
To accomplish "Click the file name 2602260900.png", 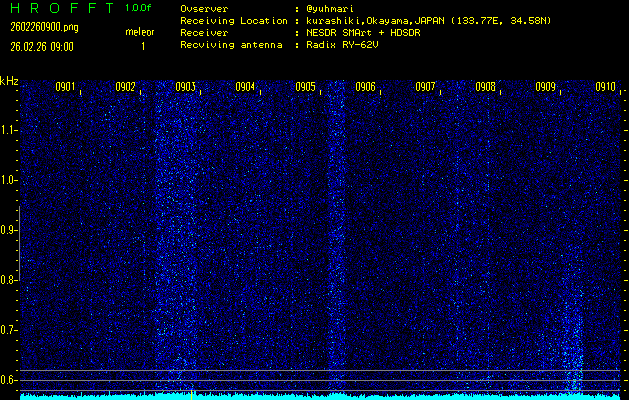I will 45,27.
